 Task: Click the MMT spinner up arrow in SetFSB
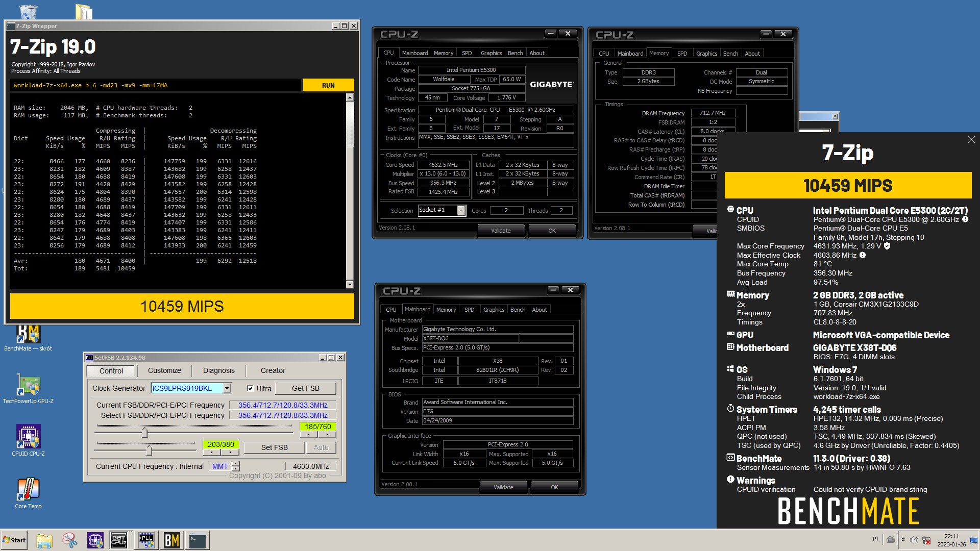tap(235, 464)
